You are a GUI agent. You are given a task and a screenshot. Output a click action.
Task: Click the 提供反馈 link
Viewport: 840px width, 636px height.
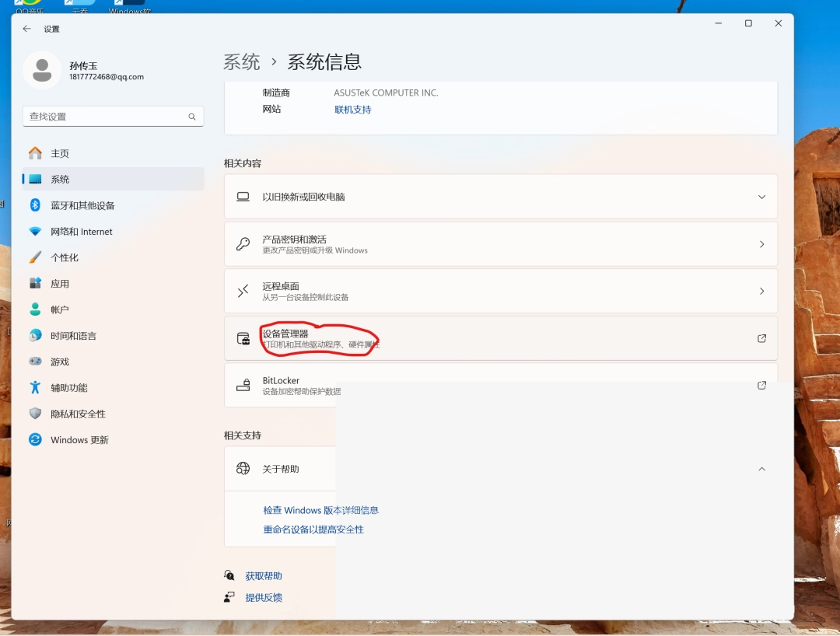tap(264, 597)
